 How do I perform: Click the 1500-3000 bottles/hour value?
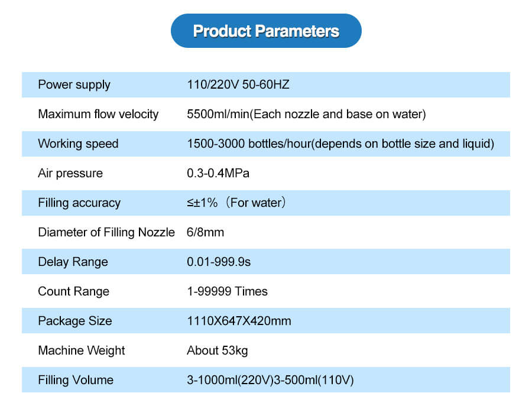tap(340, 144)
